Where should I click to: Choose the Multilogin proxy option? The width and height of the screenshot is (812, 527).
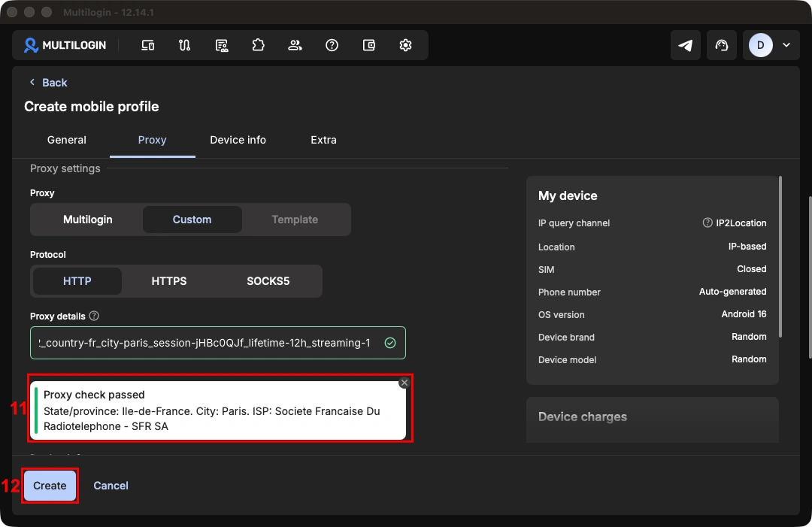(x=87, y=220)
